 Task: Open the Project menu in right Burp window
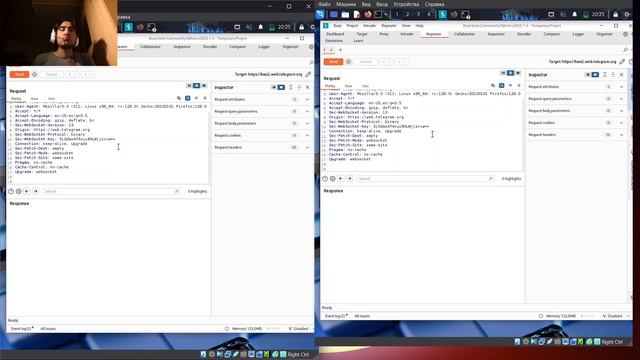click(x=352, y=26)
